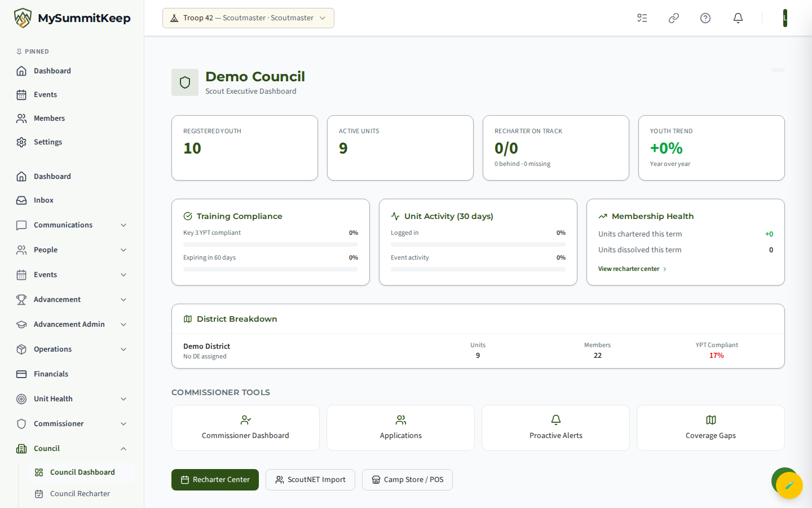Click the Camp Store / POS button
Screen dimensions: 812x508
pos(407,480)
